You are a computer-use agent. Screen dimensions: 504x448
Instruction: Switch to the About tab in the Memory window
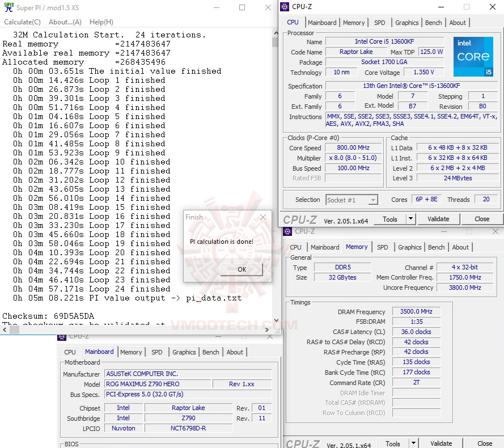460,247
